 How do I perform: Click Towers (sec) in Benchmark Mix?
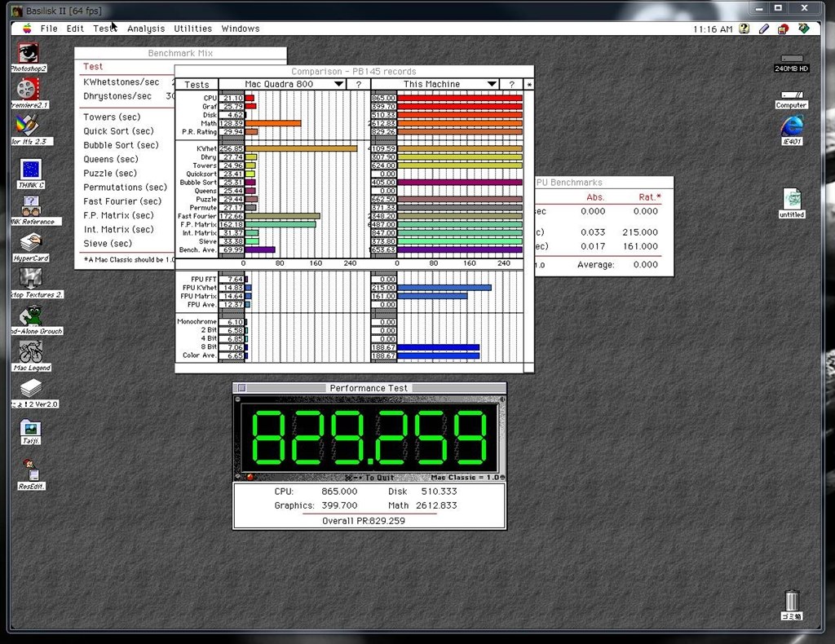pyautogui.click(x=112, y=117)
